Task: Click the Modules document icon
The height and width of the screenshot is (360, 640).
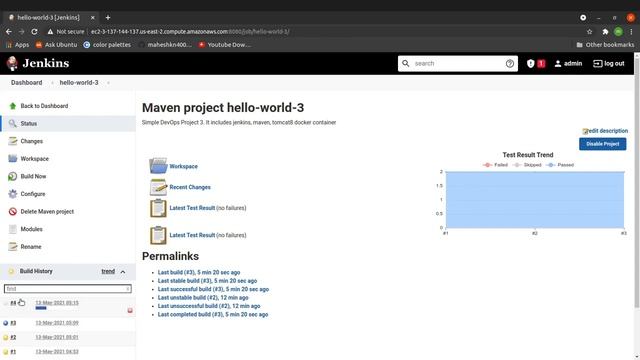Action: point(13,229)
